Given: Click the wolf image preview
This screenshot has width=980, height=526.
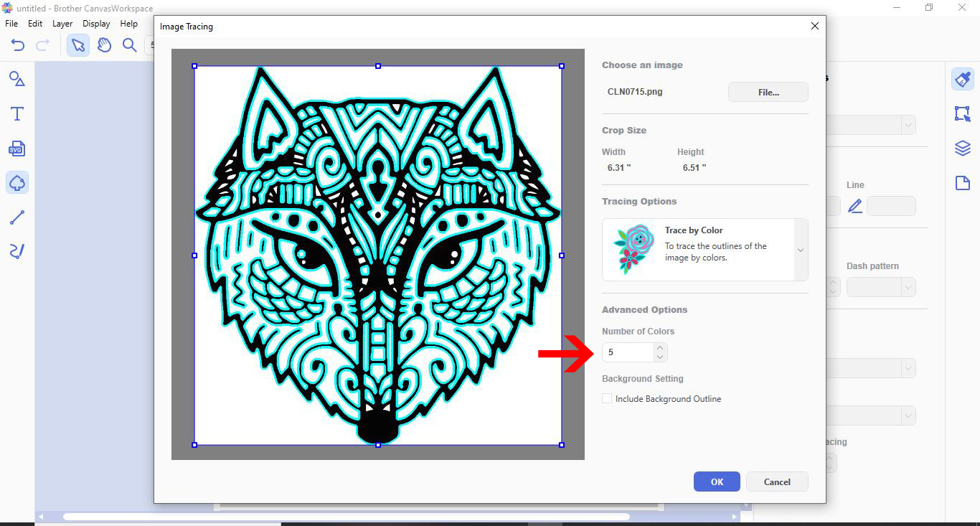Looking at the screenshot, I should click(x=378, y=255).
